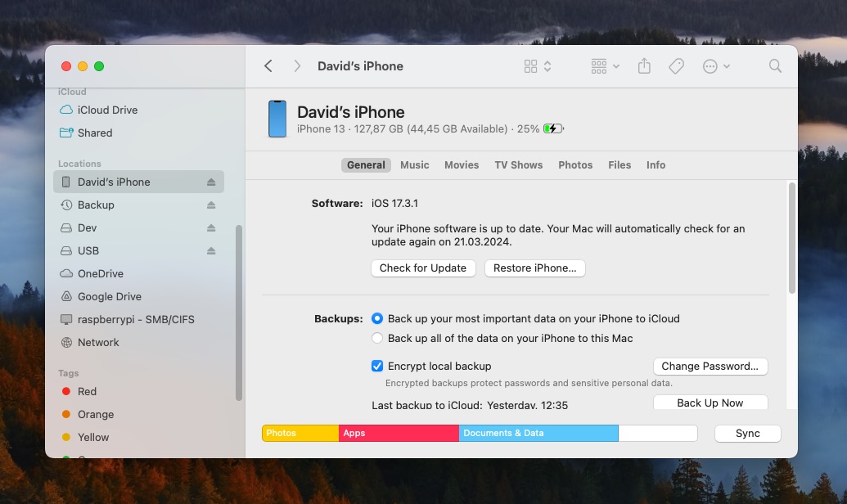
Task: Eject David's iPhone
Action: [x=211, y=182]
